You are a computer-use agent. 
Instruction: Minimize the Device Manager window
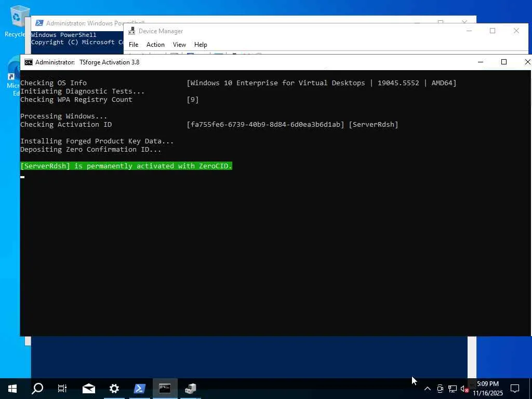click(x=469, y=31)
